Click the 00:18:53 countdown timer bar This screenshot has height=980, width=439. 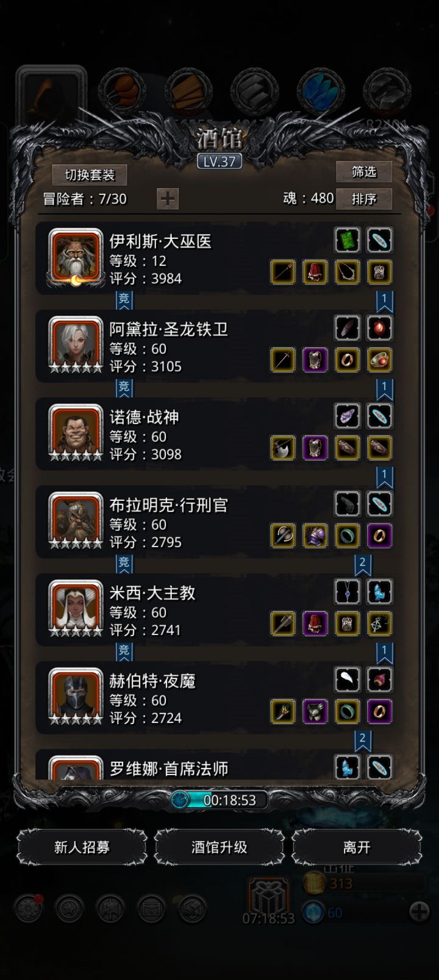[220, 800]
